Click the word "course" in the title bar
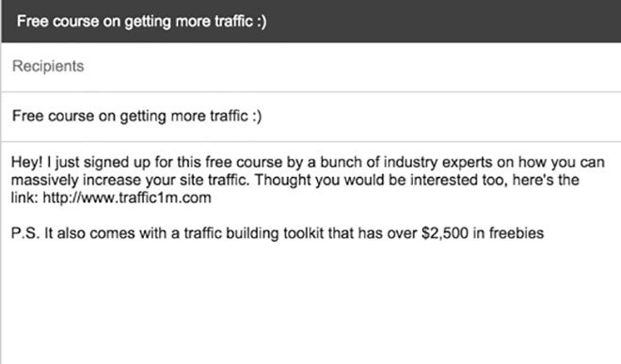 75,21
